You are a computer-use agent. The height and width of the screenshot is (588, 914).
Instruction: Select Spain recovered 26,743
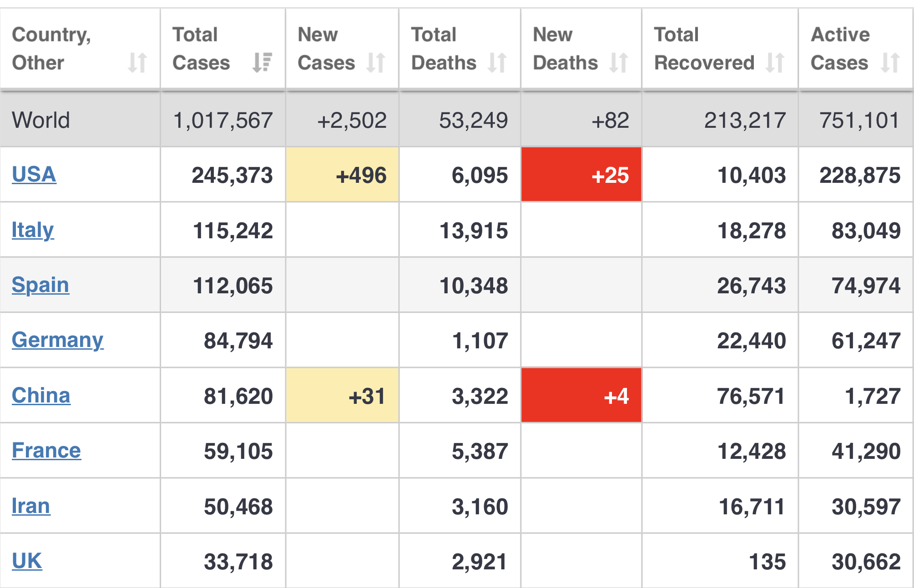pos(752,286)
